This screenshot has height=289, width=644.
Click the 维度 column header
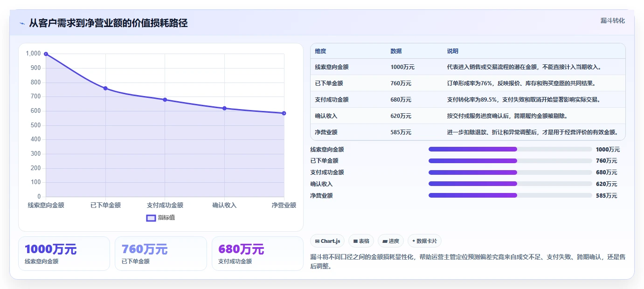tap(320, 51)
